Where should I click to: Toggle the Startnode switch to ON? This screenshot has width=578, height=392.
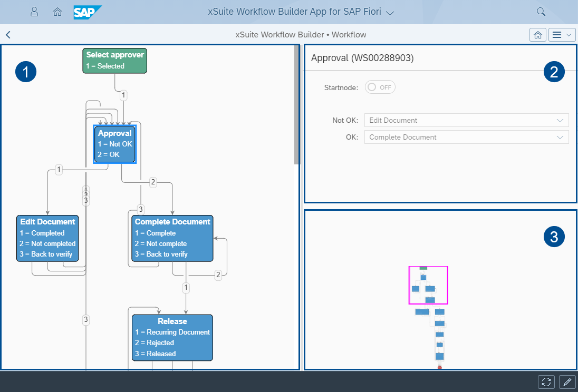[380, 87]
